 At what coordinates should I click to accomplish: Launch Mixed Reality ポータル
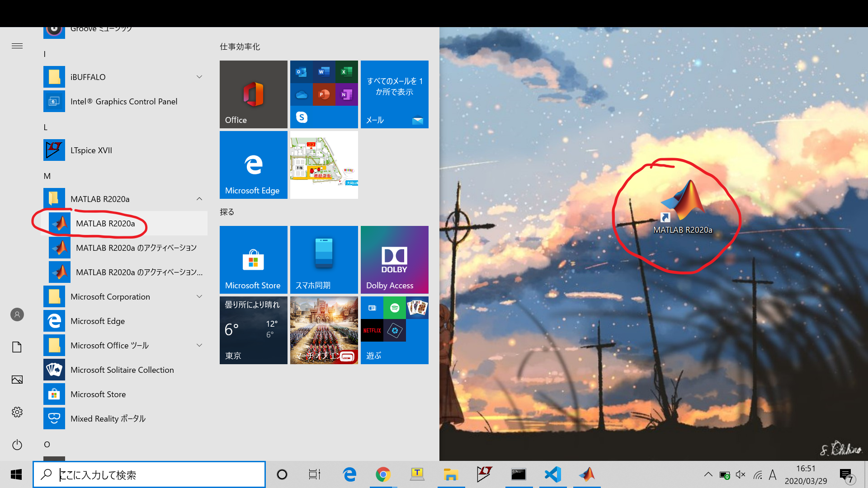coord(124,419)
